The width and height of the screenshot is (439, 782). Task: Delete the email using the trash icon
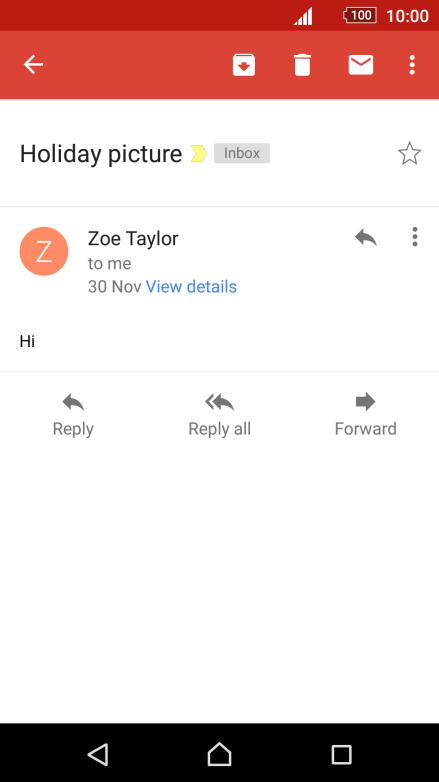302,65
